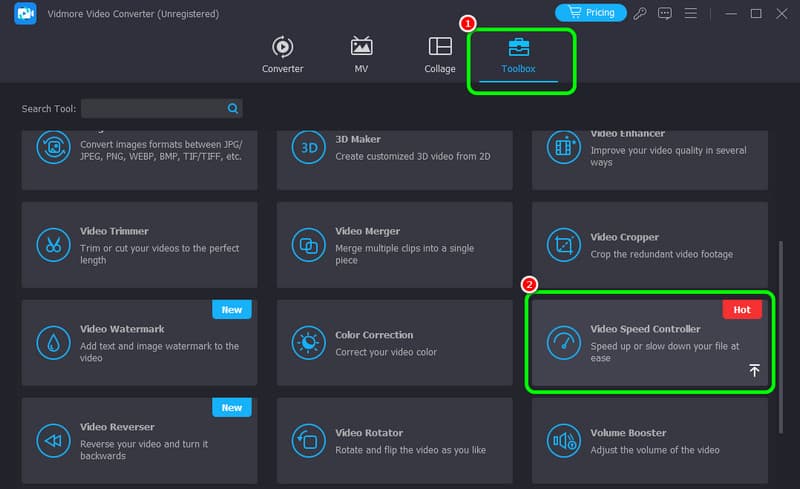Click the Color Correction sun icon
Image resolution: width=800 pixels, height=489 pixels.
point(308,342)
